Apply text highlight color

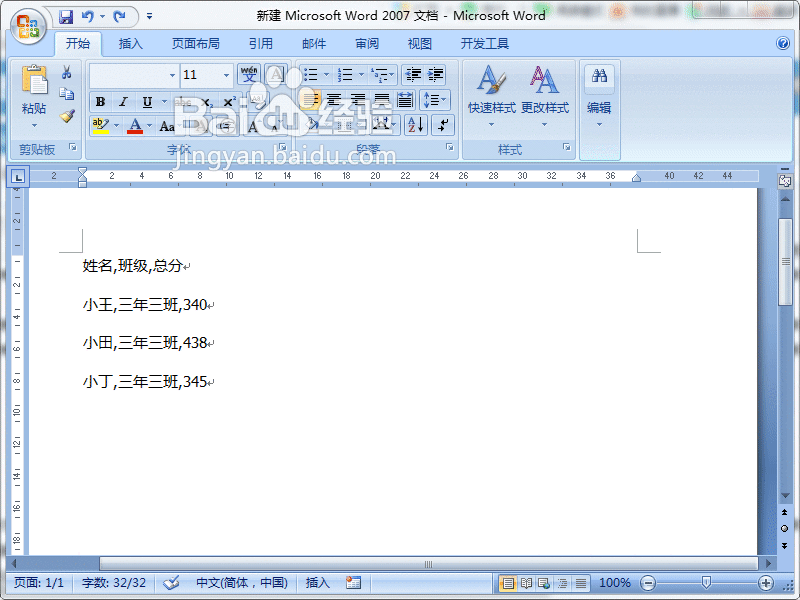[100, 125]
